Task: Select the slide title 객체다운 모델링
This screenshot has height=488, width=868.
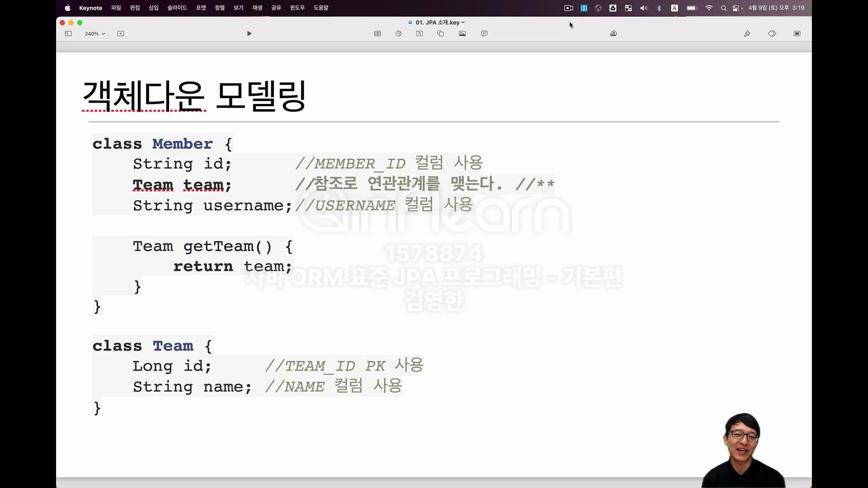Action: pyautogui.click(x=194, y=96)
